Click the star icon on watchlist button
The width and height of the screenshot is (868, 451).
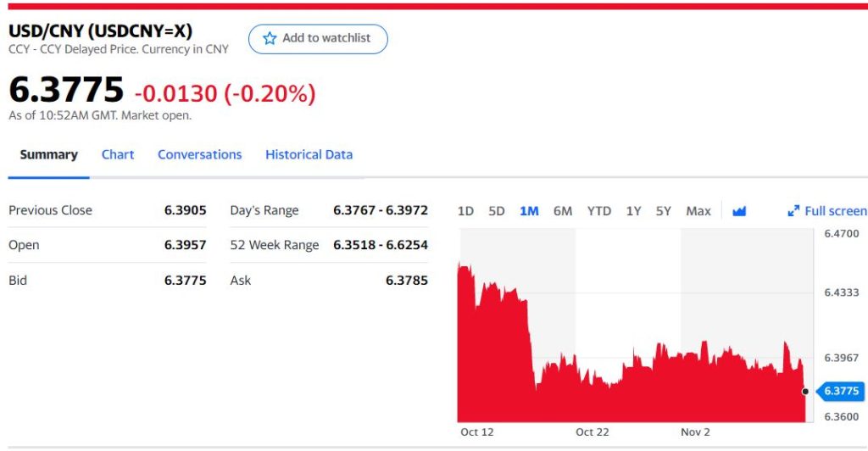270,38
